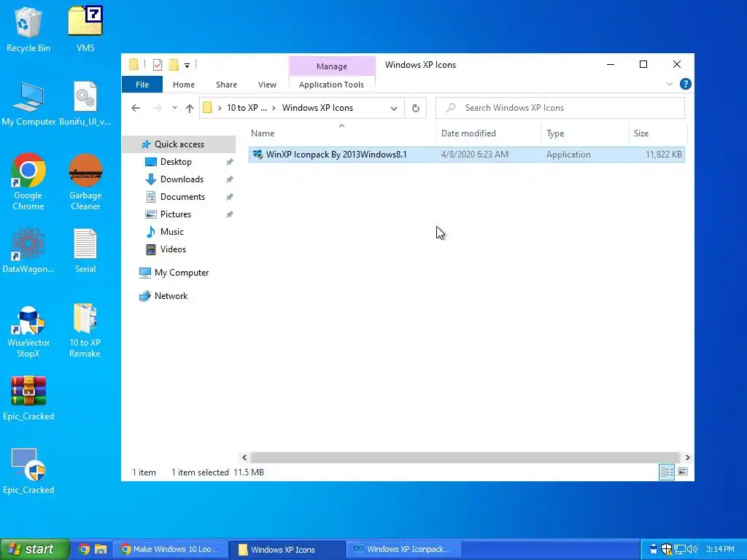
Task: Open Explorer help question mark
Action: click(686, 85)
